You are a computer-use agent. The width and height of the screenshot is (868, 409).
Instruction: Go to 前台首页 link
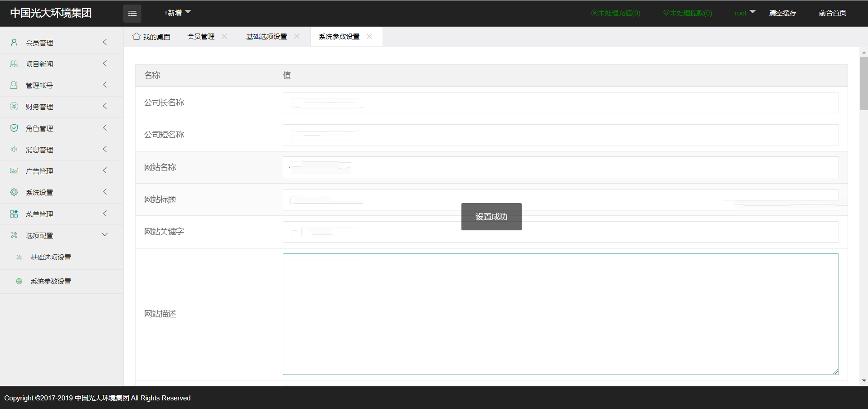[x=832, y=13]
